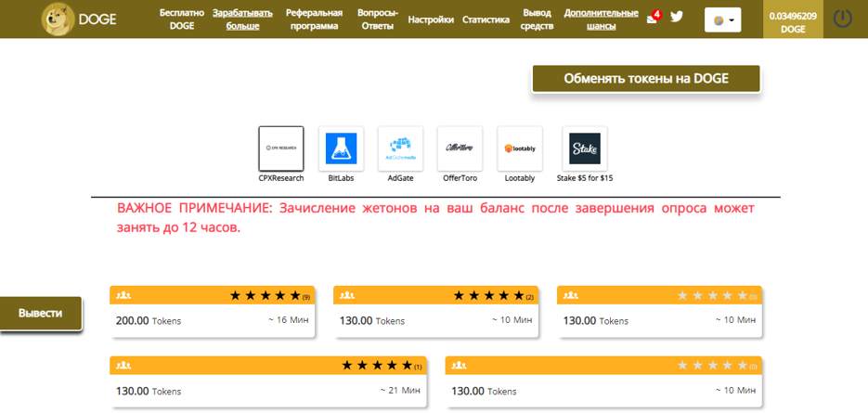Open Статистика menu item

coord(486,19)
